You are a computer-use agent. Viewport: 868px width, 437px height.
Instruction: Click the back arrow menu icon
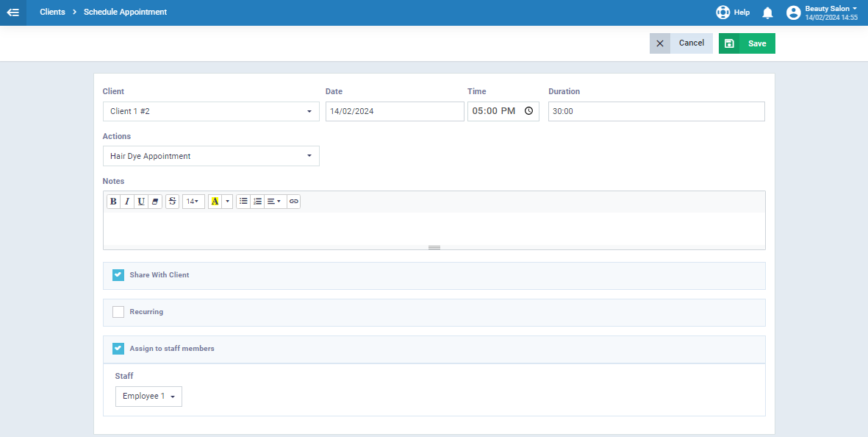(12, 13)
